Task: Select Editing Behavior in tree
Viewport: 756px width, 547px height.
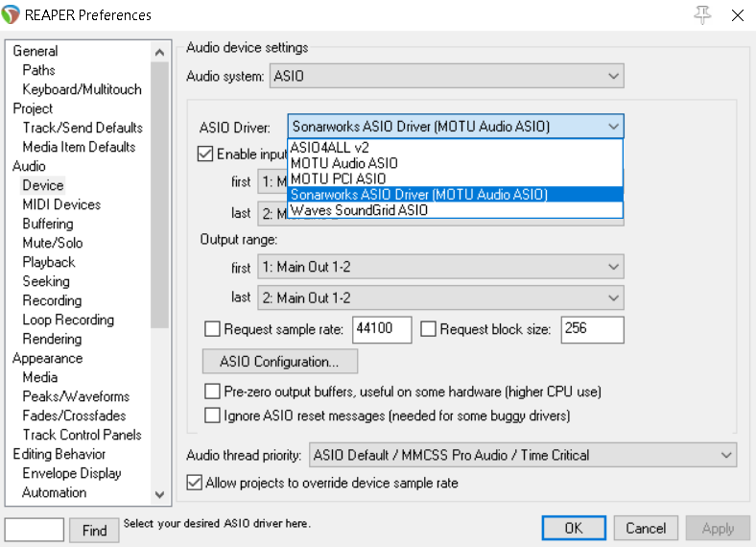Action: [x=59, y=454]
